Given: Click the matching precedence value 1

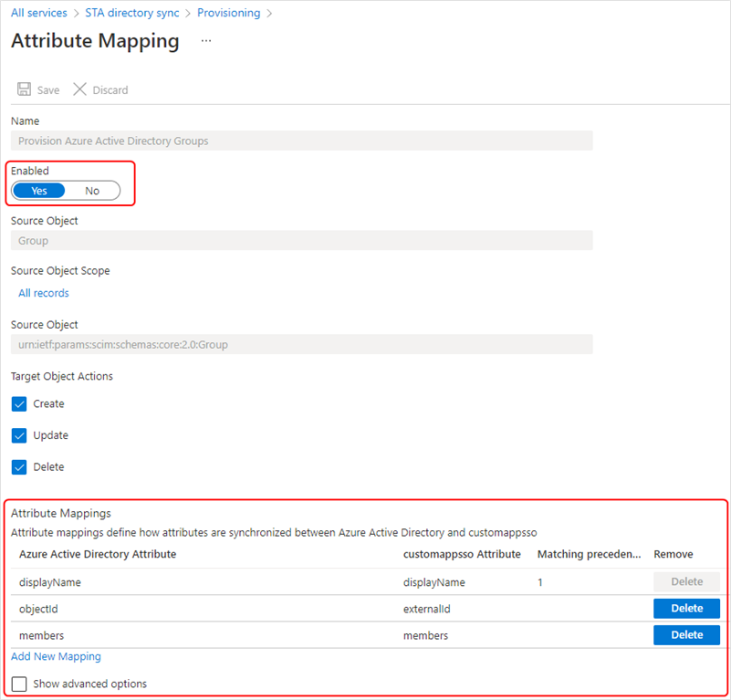Looking at the screenshot, I should pos(540,582).
